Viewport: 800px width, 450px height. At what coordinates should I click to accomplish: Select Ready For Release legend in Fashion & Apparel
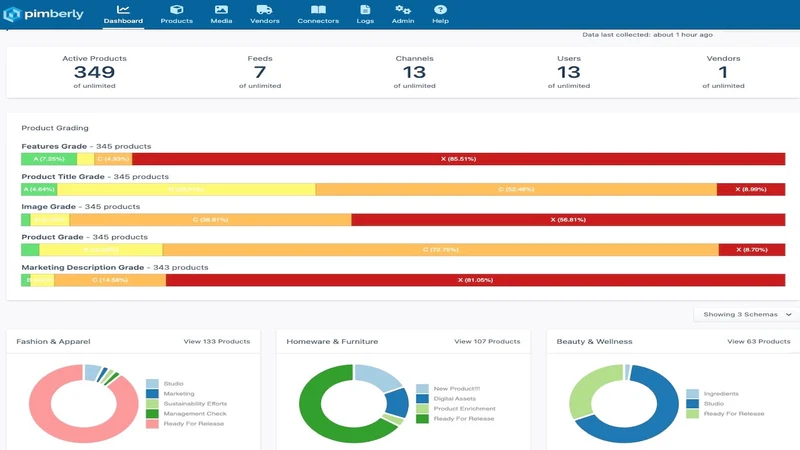pos(185,423)
